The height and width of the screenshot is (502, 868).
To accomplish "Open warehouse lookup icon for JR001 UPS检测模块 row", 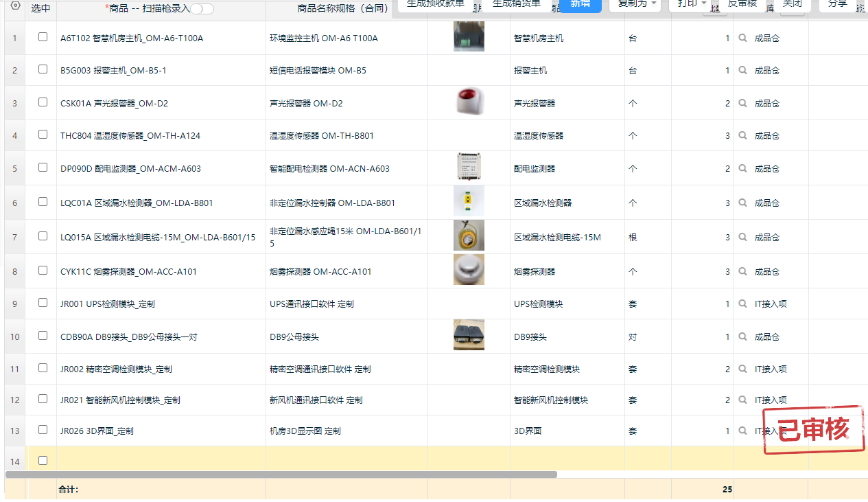I will [x=742, y=304].
